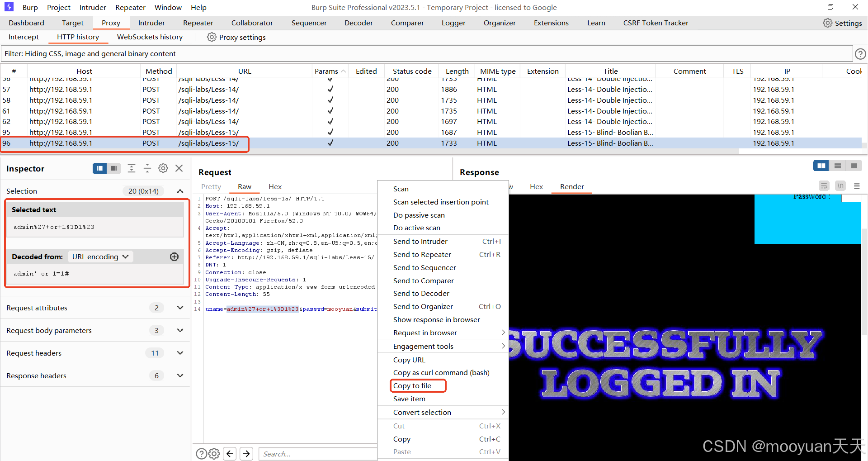Choose 'Copy to file' in context menu
Viewport: 868px width, 461px height.
click(412, 386)
